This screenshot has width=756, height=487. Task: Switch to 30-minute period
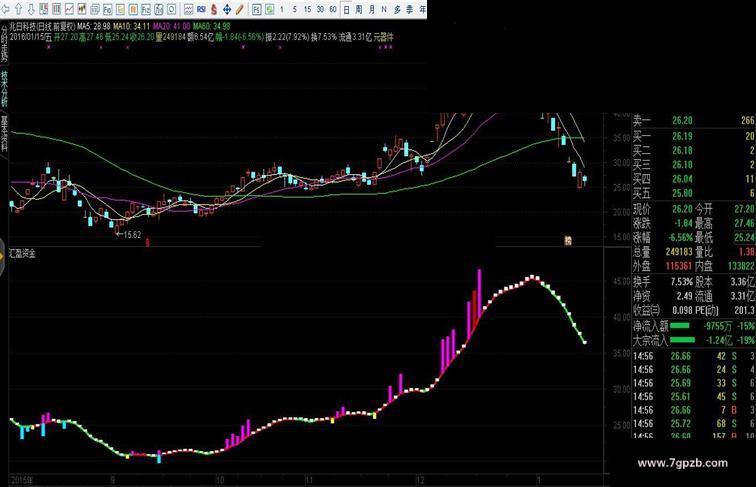320,9
